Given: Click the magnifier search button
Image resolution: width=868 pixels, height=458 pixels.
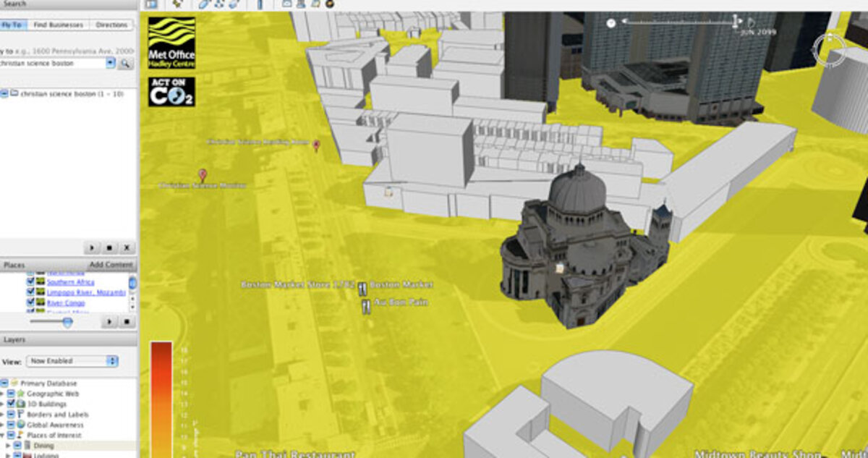Looking at the screenshot, I should coord(125,64).
